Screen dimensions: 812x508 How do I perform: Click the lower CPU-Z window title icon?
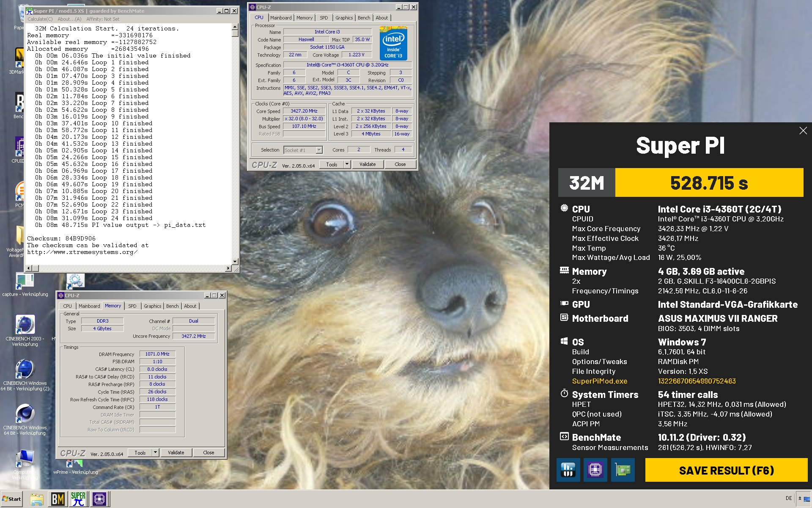[x=61, y=295]
